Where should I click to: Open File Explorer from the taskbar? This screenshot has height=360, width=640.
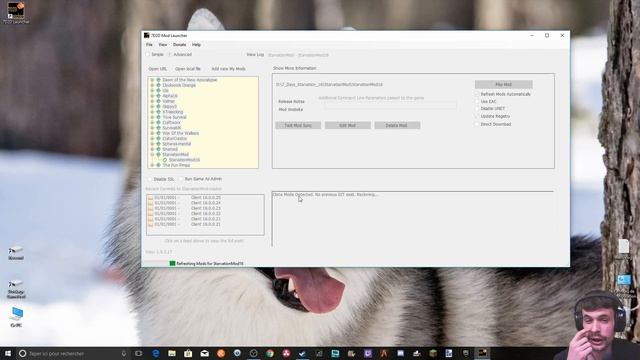pos(172,353)
